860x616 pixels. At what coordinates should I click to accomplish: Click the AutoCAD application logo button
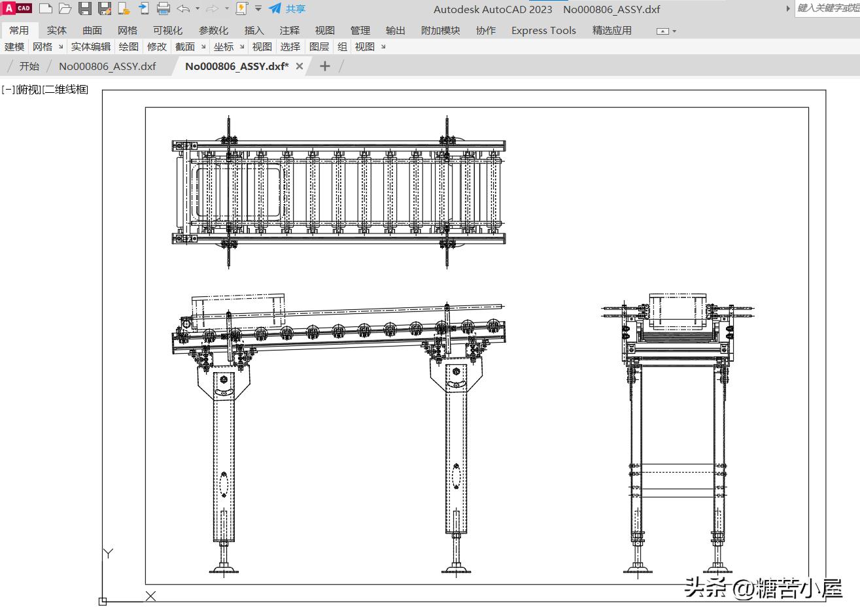tap(17, 9)
